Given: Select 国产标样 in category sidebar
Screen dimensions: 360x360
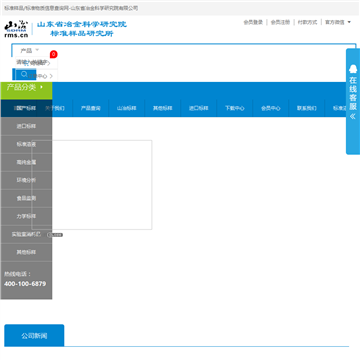Looking at the screenshot, I should coord(26,108).
